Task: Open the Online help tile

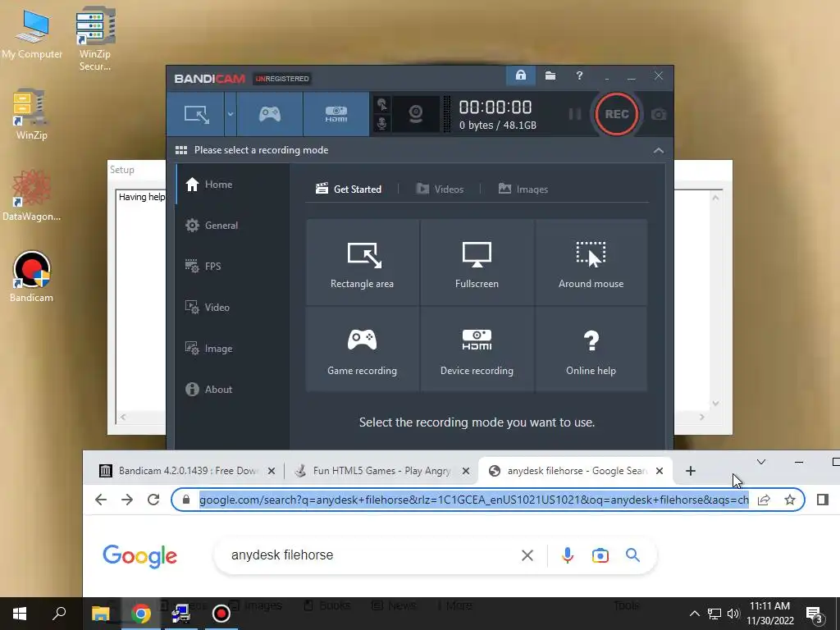Action: pyautogui.click(x=591, y=349)
